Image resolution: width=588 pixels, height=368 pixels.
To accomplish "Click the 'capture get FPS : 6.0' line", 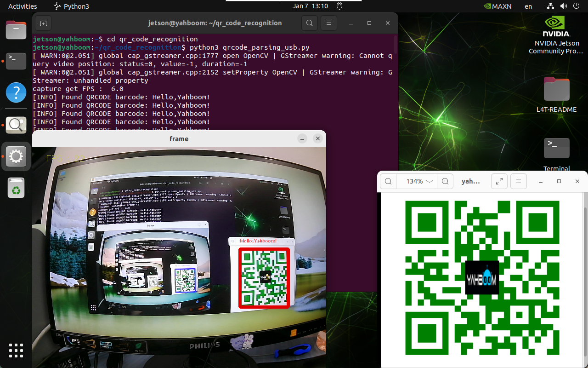I will [78, 89].
